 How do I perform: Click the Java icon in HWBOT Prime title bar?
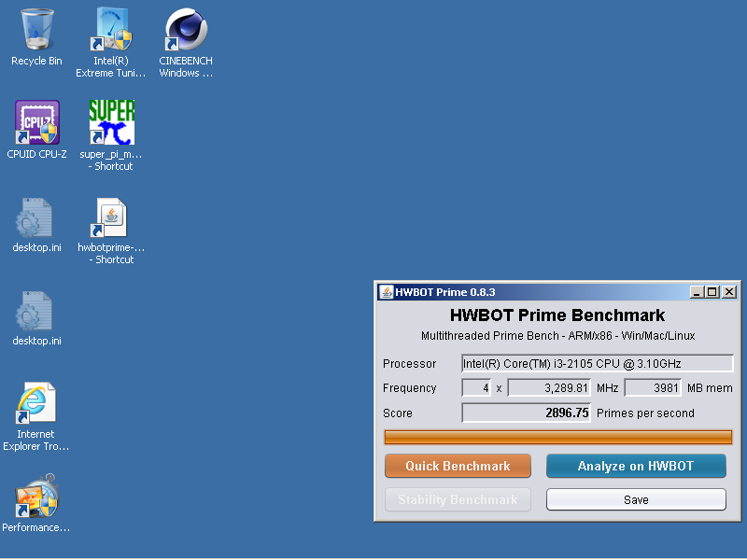click(x=387, y=292)
